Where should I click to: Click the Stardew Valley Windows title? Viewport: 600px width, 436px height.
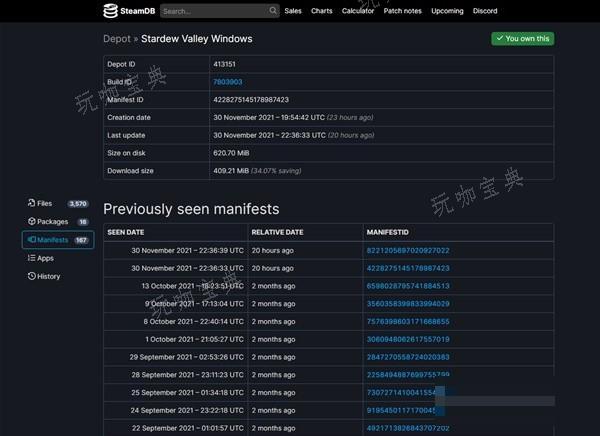tap(197, 39)
